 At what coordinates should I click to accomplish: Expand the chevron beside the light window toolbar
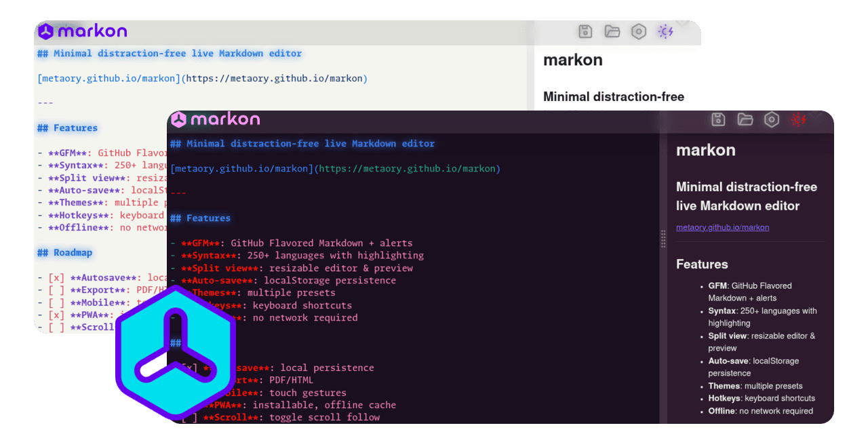coord(682,24)
